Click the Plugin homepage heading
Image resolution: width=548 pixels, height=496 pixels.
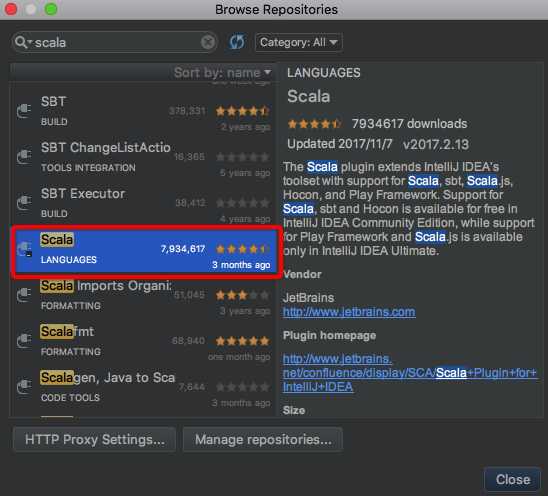pyautogui.click(x=329, y=336)
